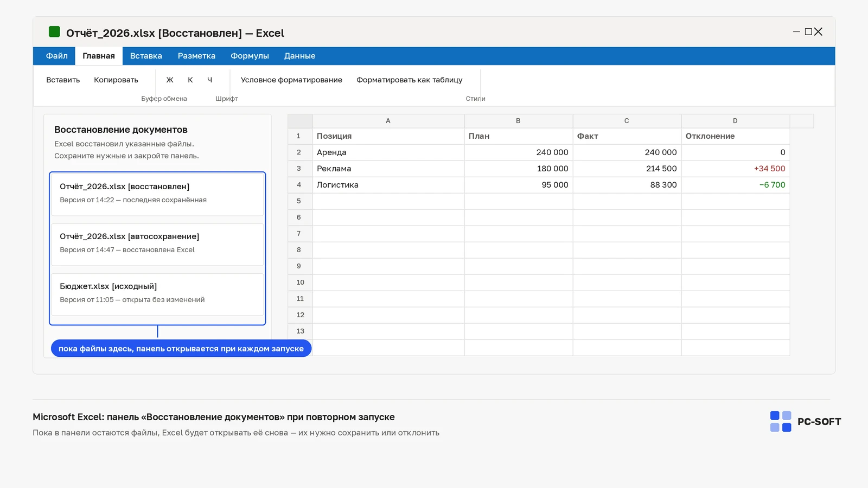Select row 2 header
The width and height of the screenshot is (868, 488).
click(x=299, y=152)
